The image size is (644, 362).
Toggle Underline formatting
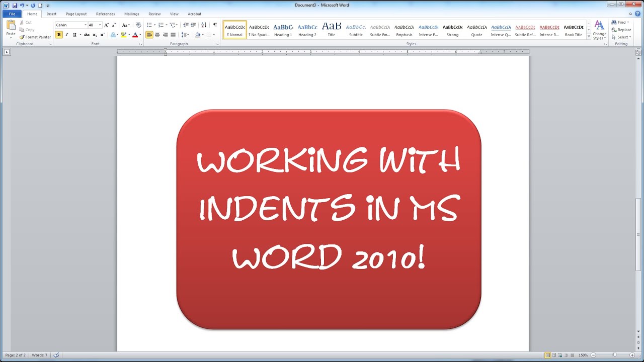pos(74,35)
